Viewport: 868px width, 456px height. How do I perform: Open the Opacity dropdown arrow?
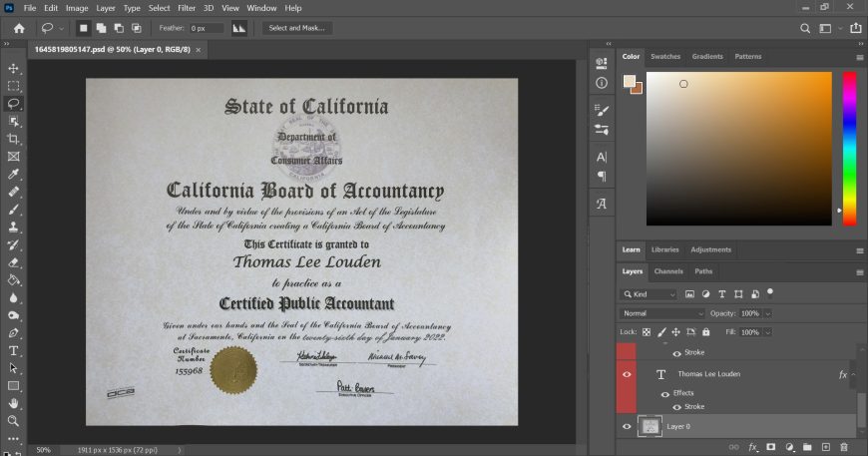coord(768,313)
